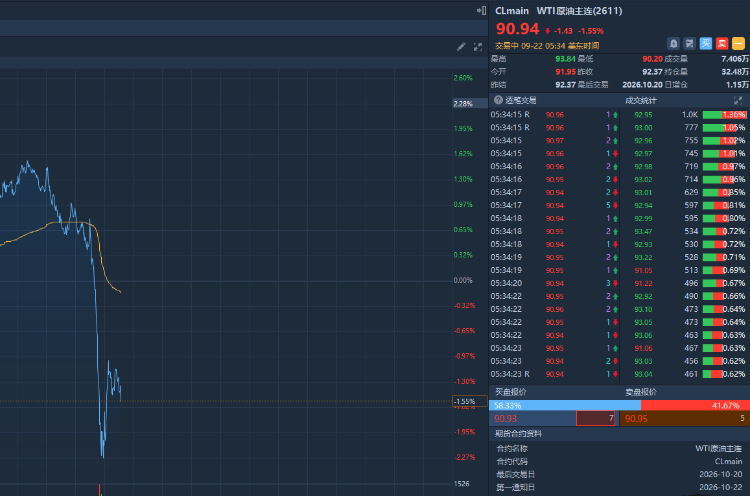Viewport: 750px width, 496px height.
Task: Switch to the 逐笔交易 tab
Action: [520, 100]
